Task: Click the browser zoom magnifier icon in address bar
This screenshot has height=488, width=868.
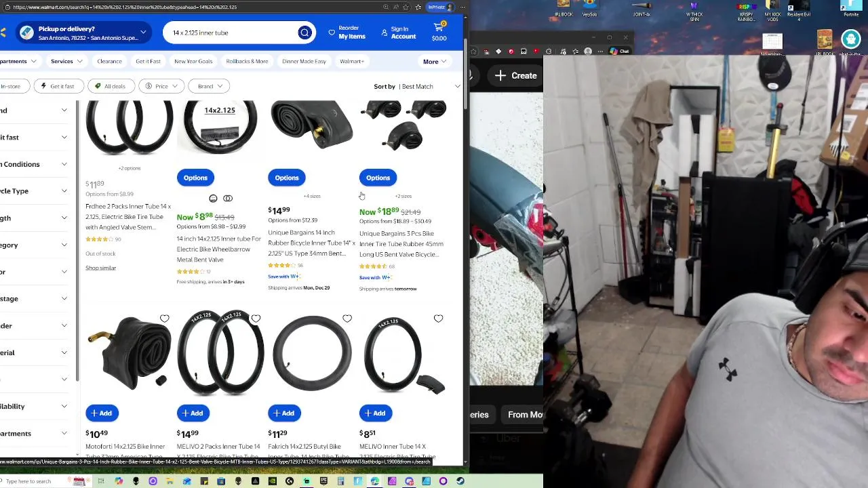Action: click(386, 7)
